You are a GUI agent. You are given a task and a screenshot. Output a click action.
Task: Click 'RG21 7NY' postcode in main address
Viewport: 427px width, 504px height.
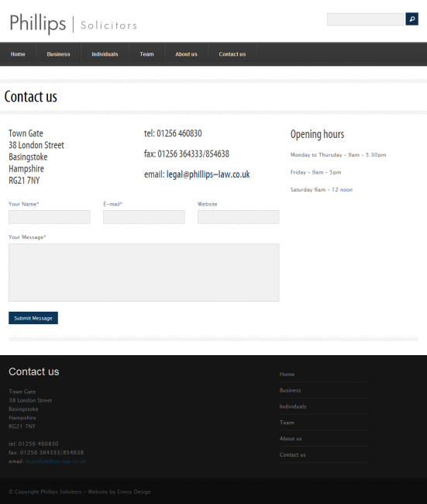24,181
